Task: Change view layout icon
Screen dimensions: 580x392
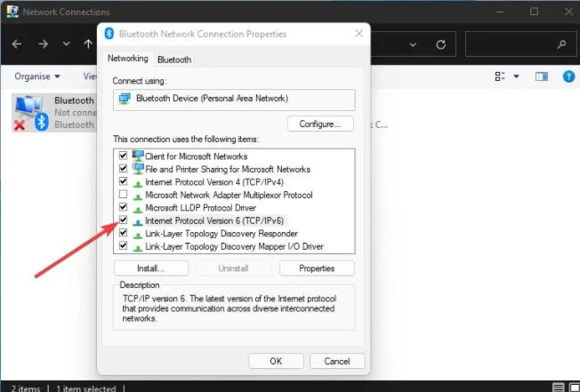Action: pyautogui.click(x=500, y=76)
